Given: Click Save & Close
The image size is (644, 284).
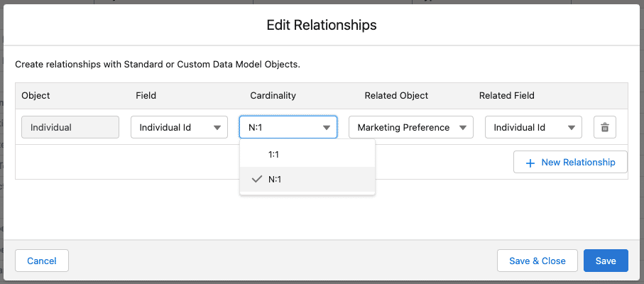Looking at the screenshot, I should (537, 261).
